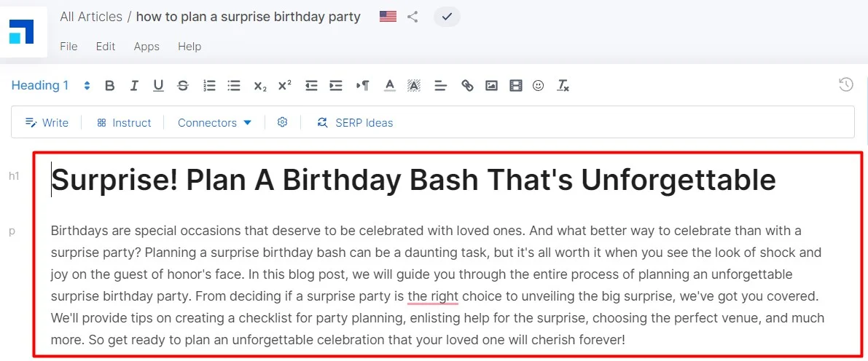
Task: Open the emoji picker
Action: tap(539, 86)
